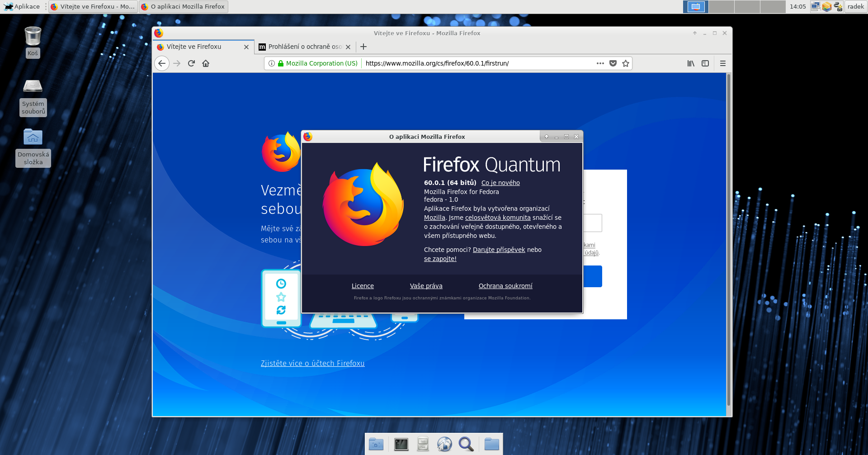Open the Licence link in About dialog

pyautogui.click(x=363, y=286)
